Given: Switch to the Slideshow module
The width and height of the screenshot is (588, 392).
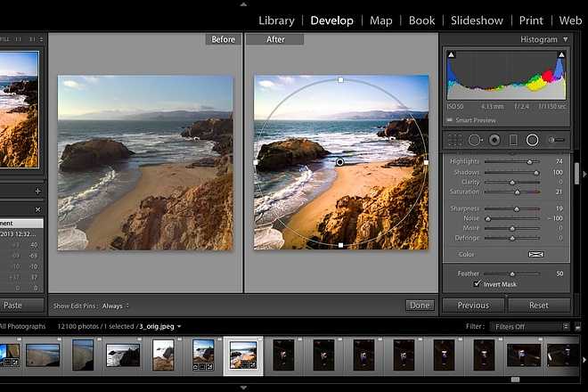Looking at the screenshot, I should point(477,20).
